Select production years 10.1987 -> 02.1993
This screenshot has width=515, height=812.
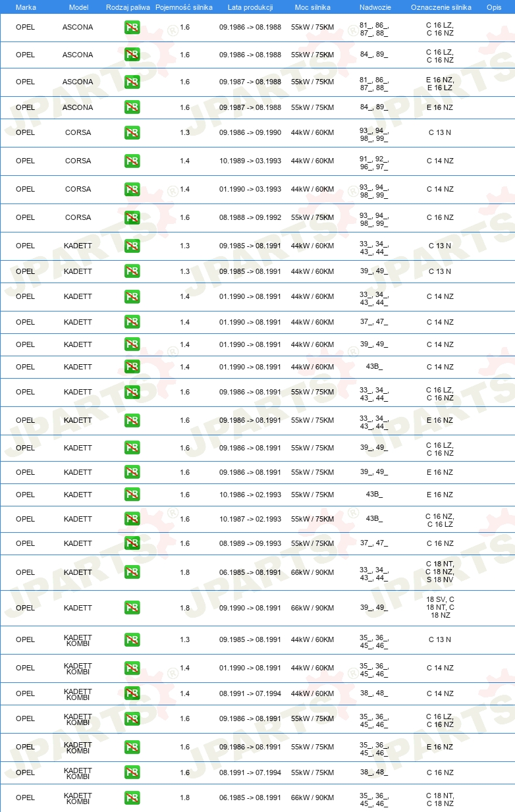click(x=250, y=519)
